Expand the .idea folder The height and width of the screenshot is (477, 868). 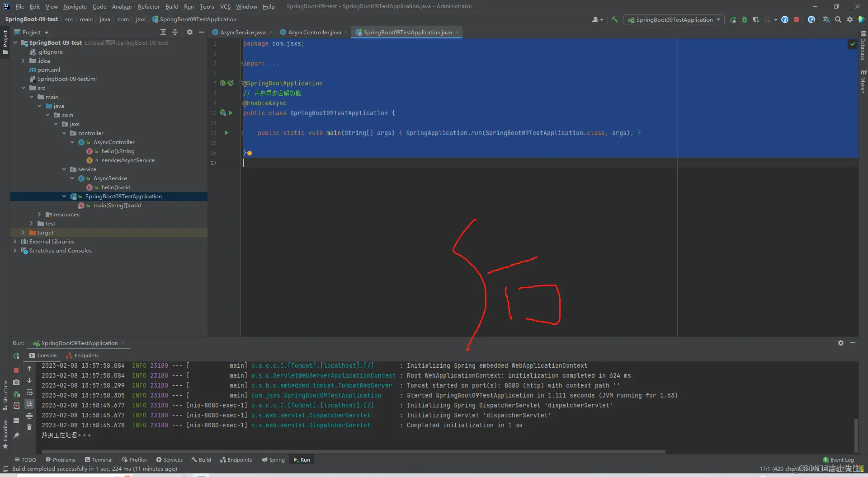[23, 61]
